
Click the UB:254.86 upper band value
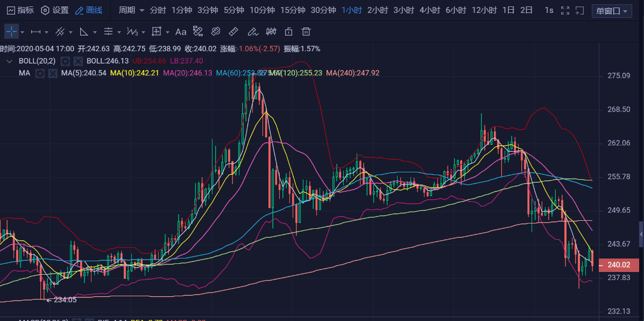(x=149, y=61)
